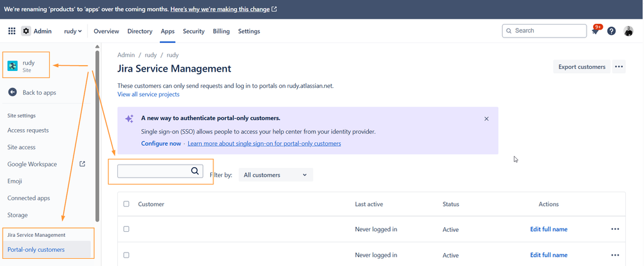This screenshot has width=644, height=266.
Task: Click the customer search input field
Action: click(x=160, y=171)
